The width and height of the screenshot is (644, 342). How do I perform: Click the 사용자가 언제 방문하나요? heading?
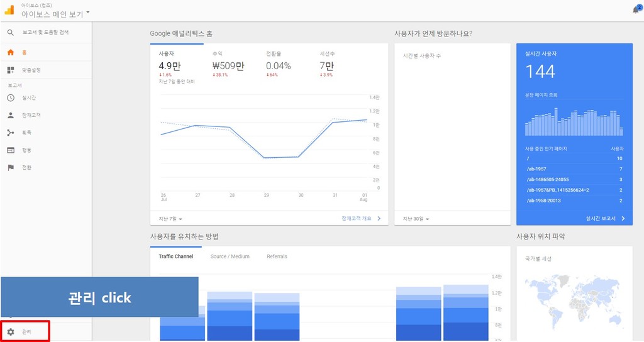433,34
